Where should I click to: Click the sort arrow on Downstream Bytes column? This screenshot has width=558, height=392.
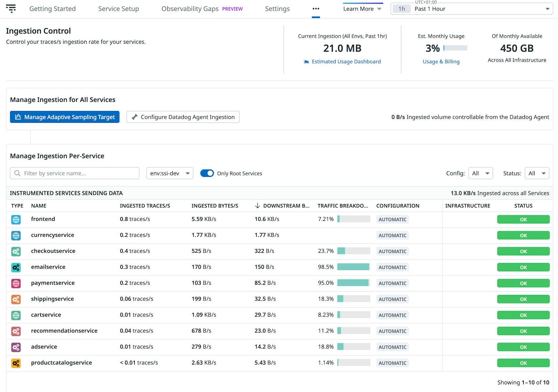(x=258, y=206)
